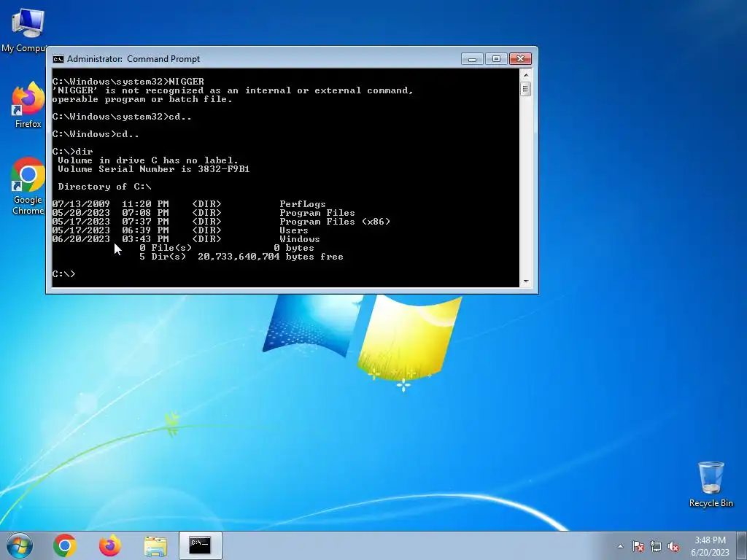The image size is (747, 560).
Task: Open Windows Explorer from taskbar
Action: click(155, 545)
